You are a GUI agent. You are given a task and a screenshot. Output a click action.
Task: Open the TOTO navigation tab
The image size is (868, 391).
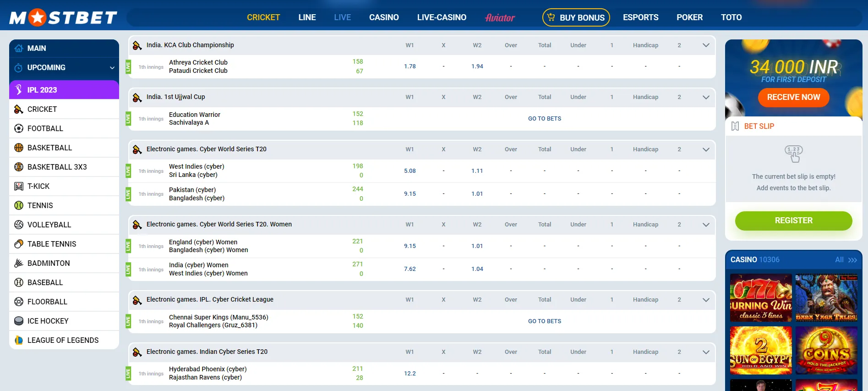[x=731, y=17]
